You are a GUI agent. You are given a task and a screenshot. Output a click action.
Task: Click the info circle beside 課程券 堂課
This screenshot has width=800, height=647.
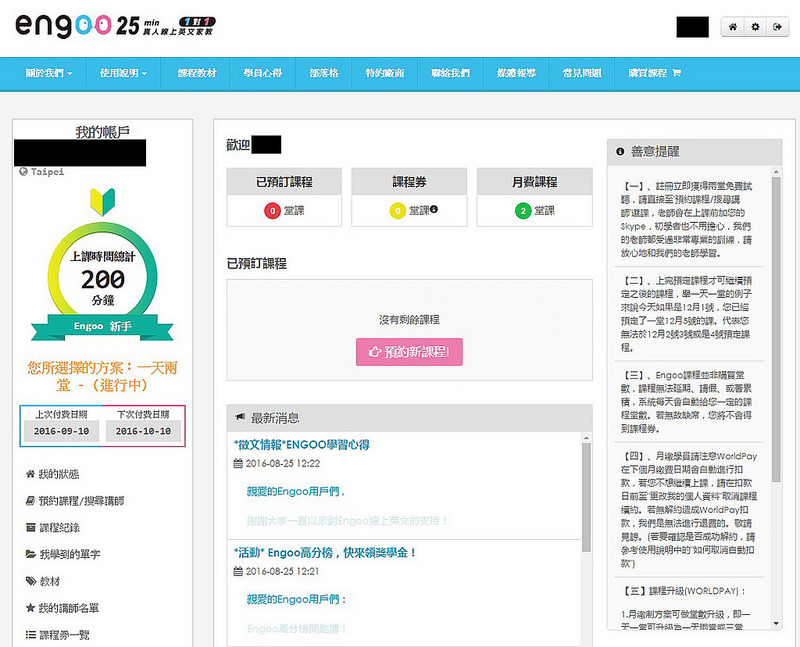click(x=432, y=211)
